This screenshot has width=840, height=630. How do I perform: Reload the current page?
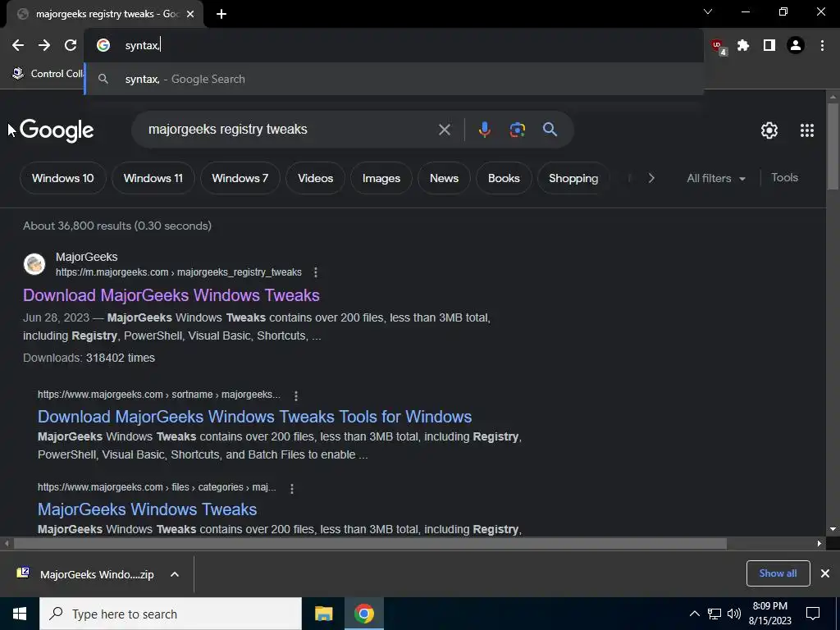pos(71,46)
